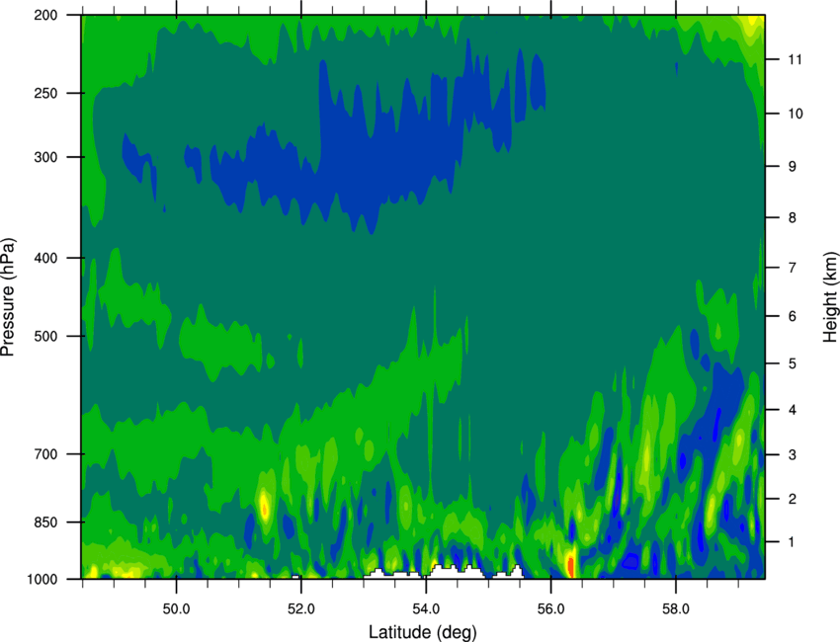Select the 700 pressure tick label
840x642 pixels.
(x=45, y=454)
